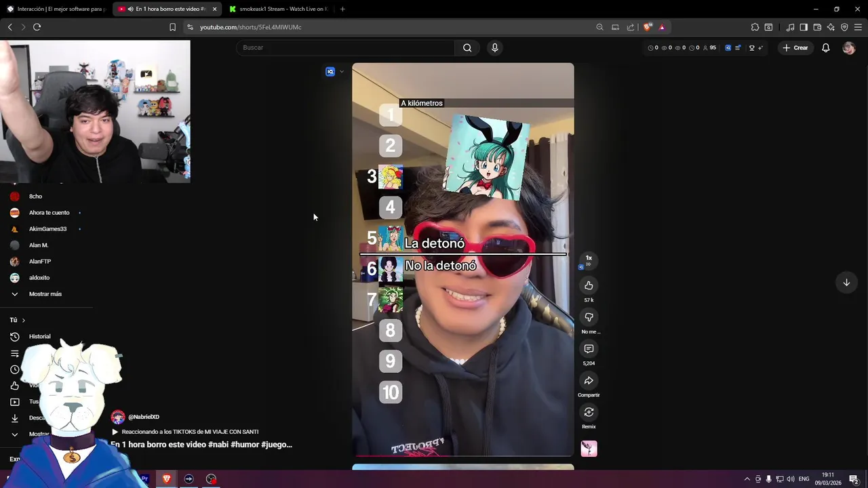Switch the ENG input language
The width and height of the screenshot is (868, 488).
point(804,479)
